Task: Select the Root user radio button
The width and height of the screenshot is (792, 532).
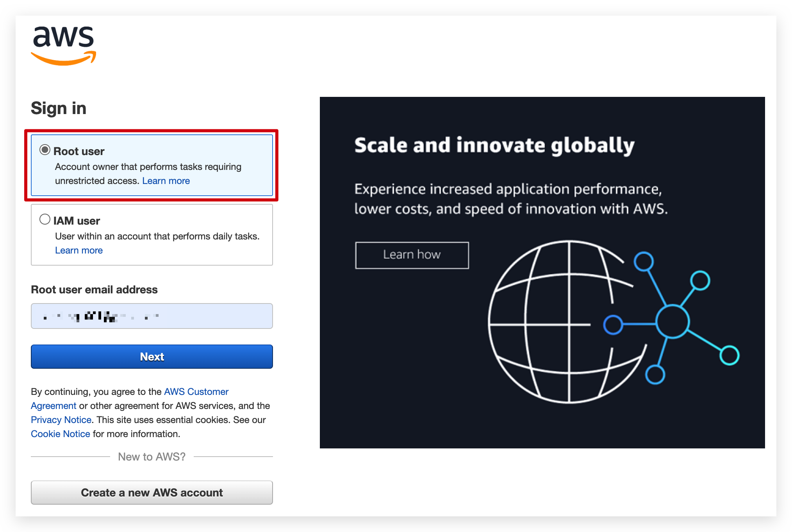Action: [45, 150]
